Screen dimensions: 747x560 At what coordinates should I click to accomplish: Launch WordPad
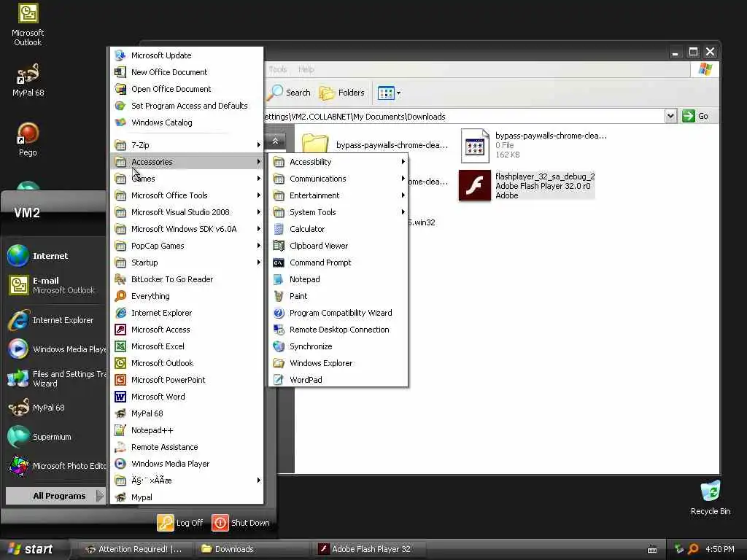point(338,380)
